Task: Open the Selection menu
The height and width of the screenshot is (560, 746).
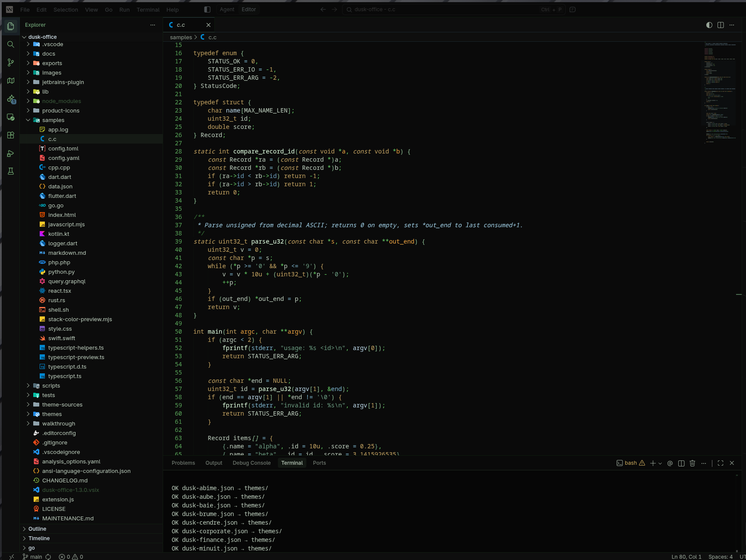Action: [x=66, y=9]
